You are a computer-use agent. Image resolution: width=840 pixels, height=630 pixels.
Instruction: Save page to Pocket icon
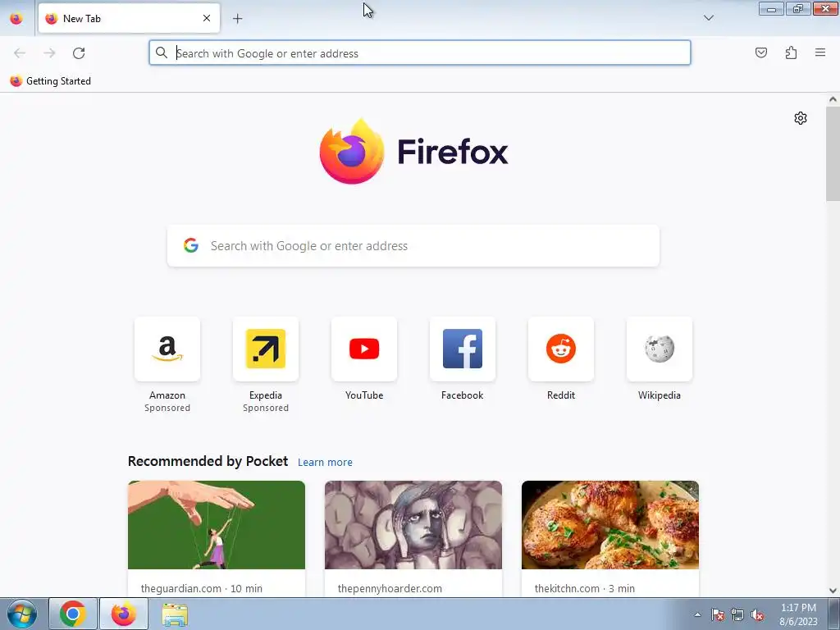pyautogui.click(x=760, y=52)
